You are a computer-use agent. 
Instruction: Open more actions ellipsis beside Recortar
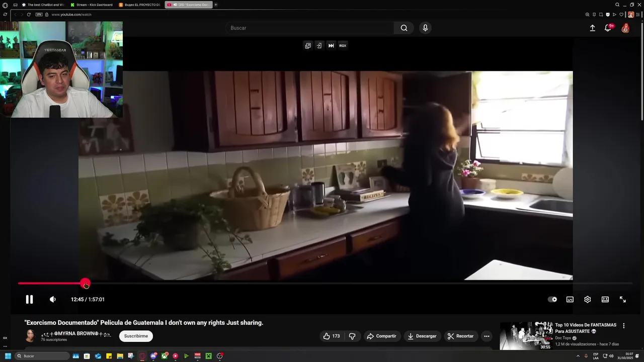click(x=487, y=336)
